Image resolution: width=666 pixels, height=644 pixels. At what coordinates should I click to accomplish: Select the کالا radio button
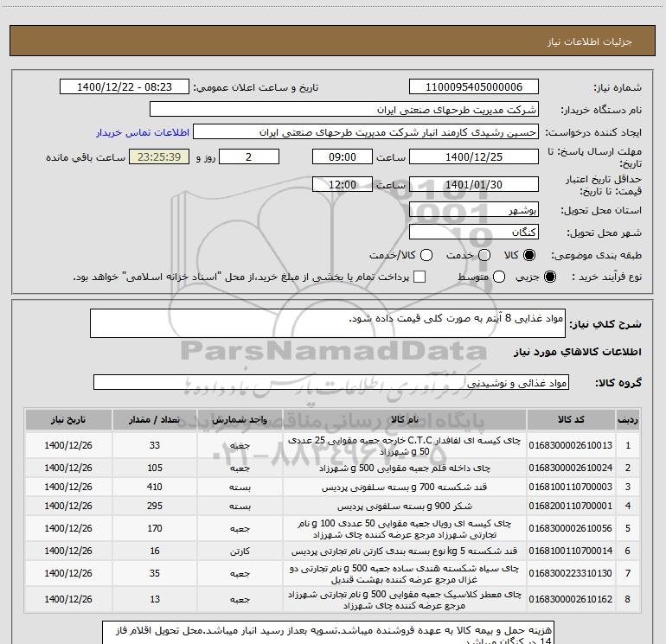(x=529, y=255)
